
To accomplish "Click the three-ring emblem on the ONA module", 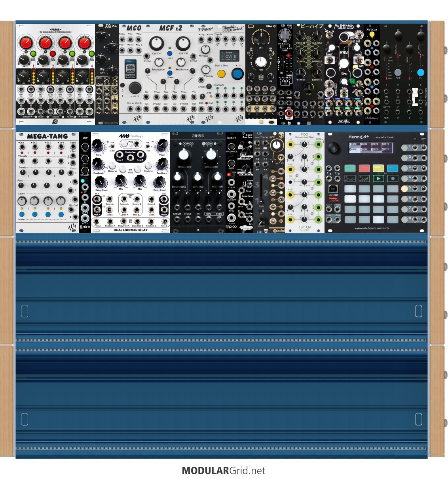I will (261, 78).
